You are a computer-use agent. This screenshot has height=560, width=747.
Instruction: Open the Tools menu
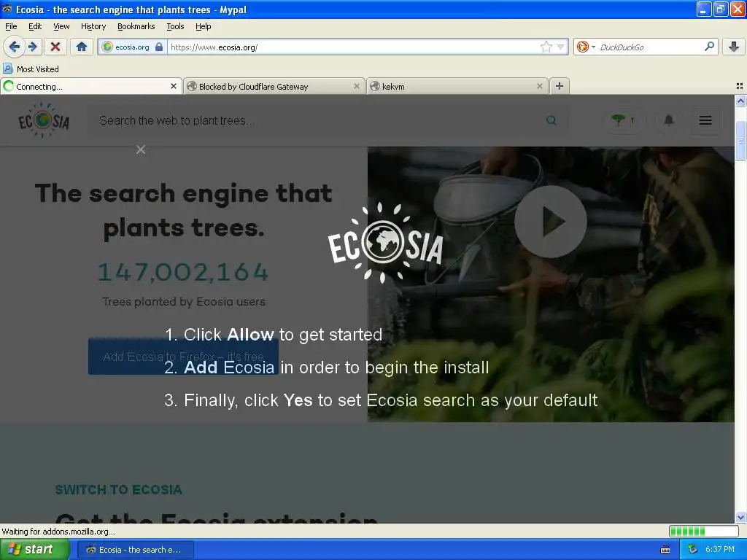175,26
